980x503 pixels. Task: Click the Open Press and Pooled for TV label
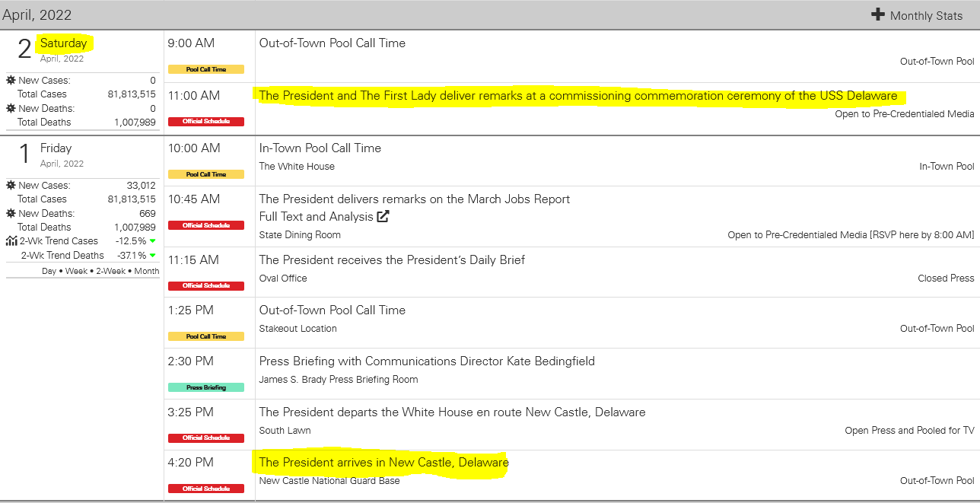coord(909,431)
